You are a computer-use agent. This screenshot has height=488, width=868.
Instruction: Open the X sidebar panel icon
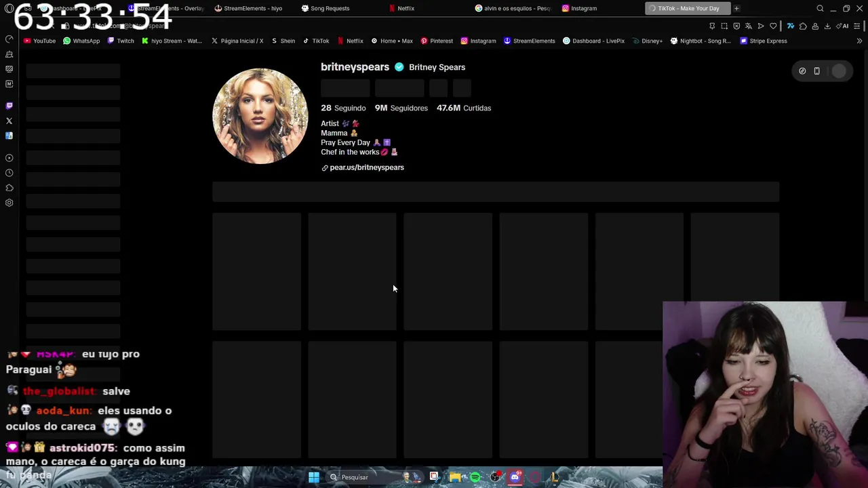(x=9, y=121)
